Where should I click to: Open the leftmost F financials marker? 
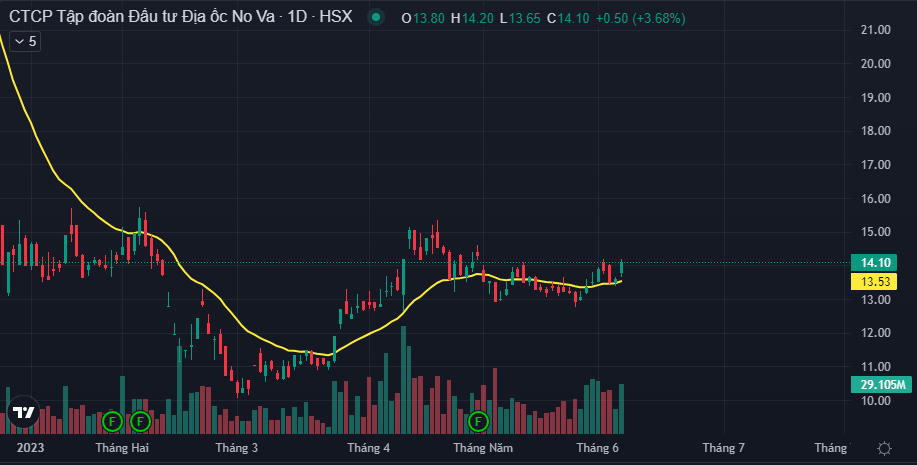click(112, 421)
